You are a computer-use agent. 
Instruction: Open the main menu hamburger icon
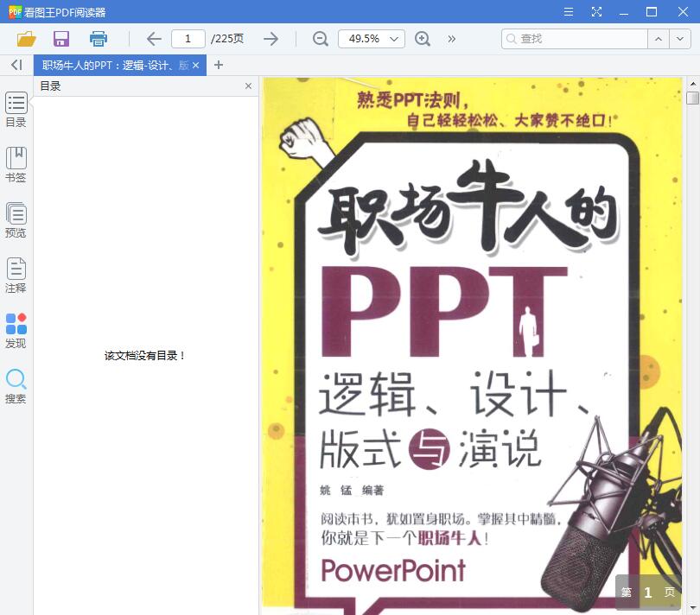pyautogui.click(x=569, y=11)
